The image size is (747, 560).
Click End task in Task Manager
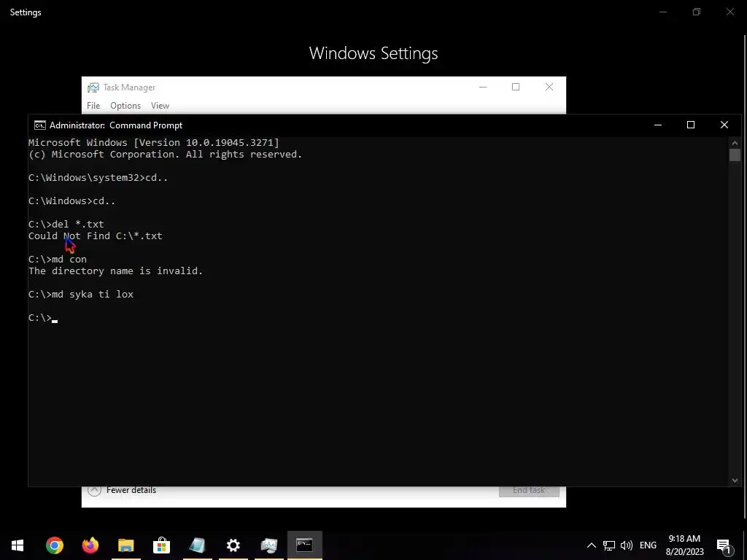[x=529, y=491]
